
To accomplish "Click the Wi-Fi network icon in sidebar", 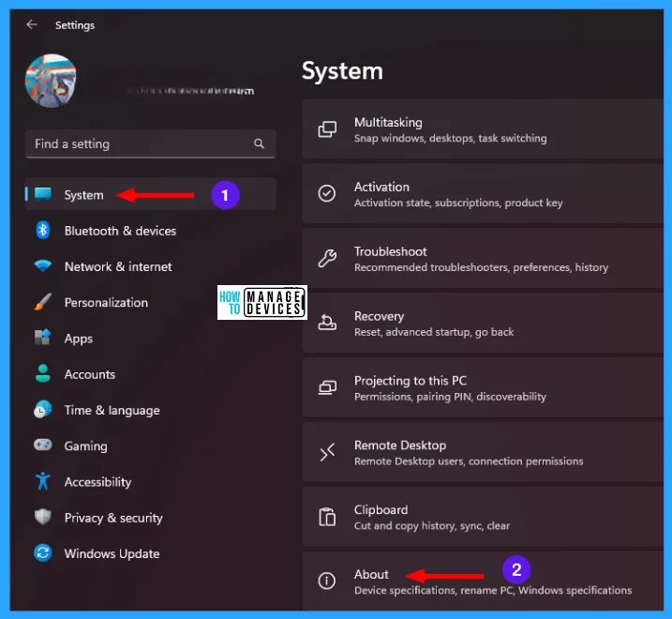I will point(43,265).
